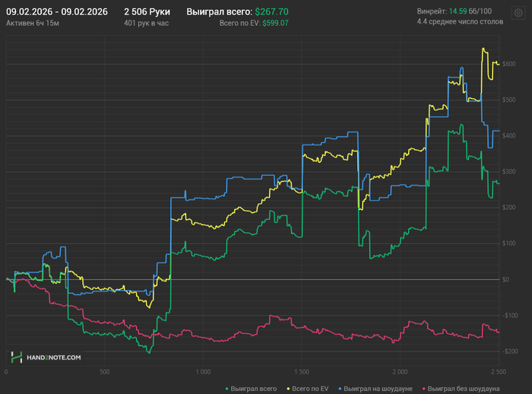Click the $0 y-axis label
The width and height of the screenshot is (532, 394).
(506, 280)
